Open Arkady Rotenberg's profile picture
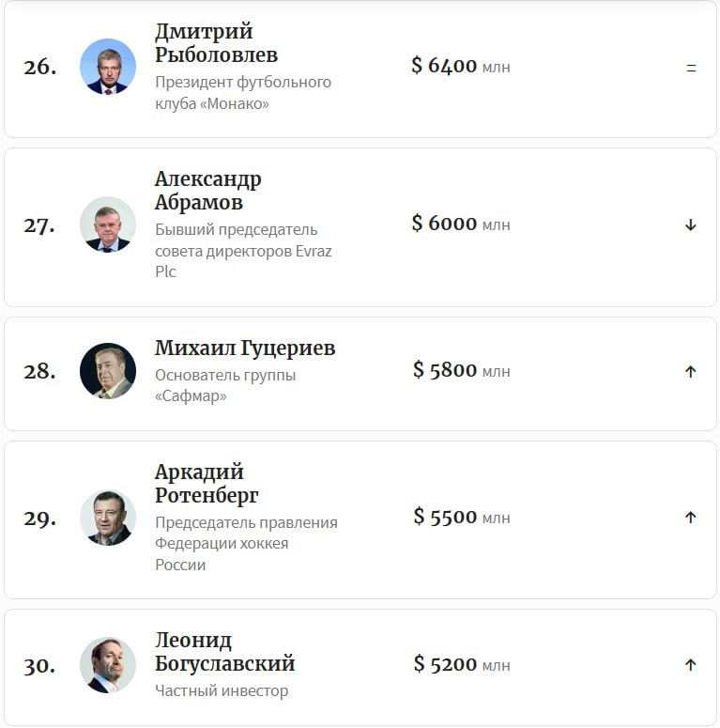Viewport: 720px width, 728px height. pyautogui.click(x=108, y=518)
